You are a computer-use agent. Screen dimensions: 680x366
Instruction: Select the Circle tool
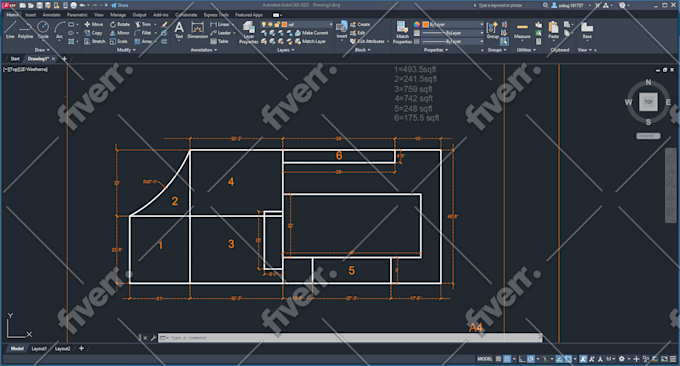pyautogui.click(x=43, y=29)
